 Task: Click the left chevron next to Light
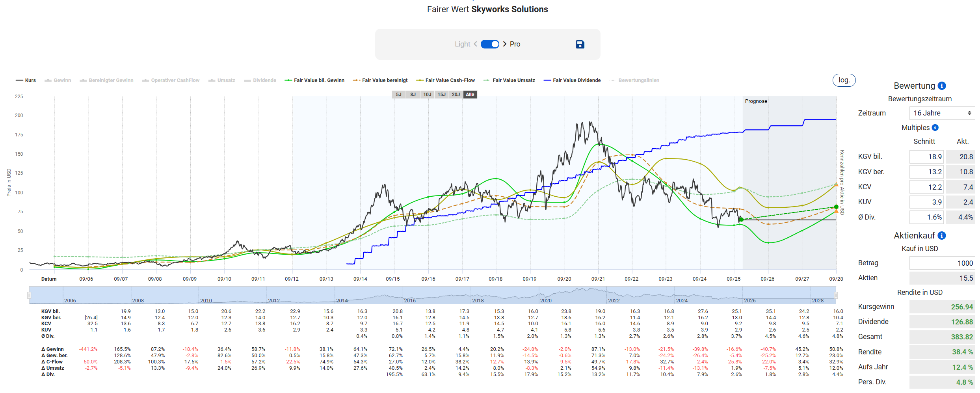coord(475,44)
